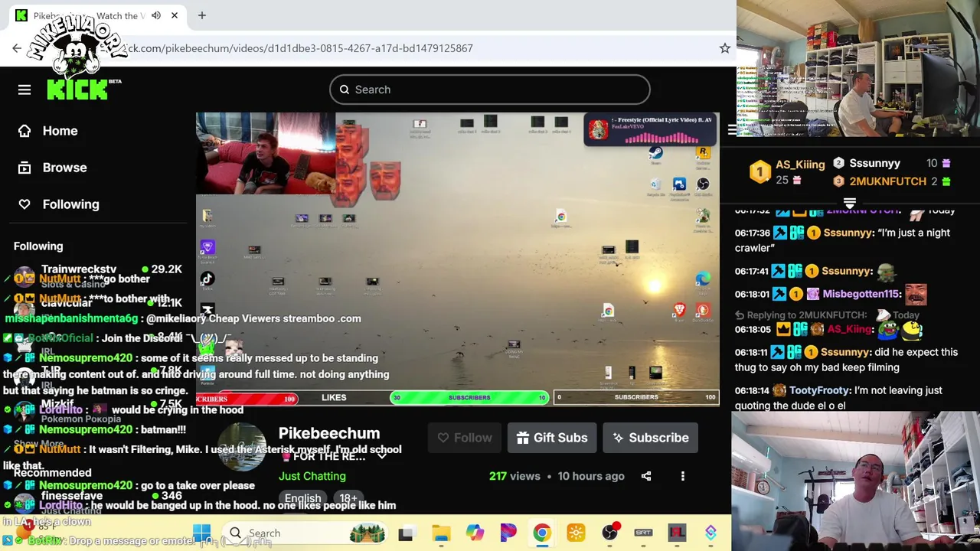
Task: Click the Following heart icon
Action: tap(24, 204)
